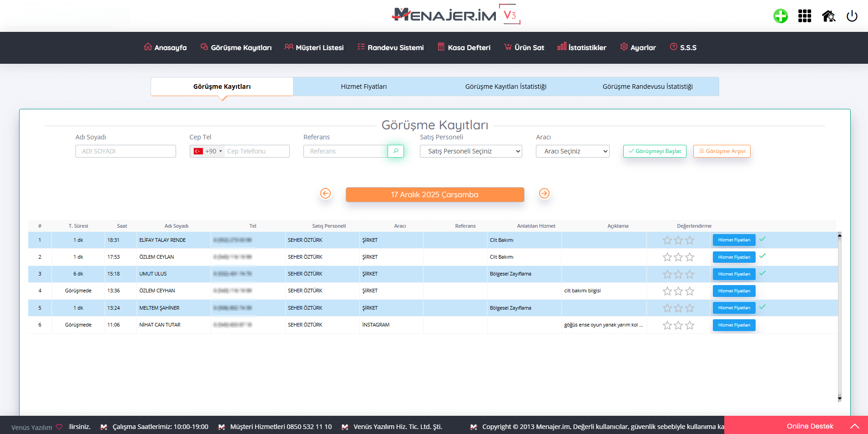Image resolution: width=868 pixels, height=434 pixels.
Task: Click Görüşmeyi Başlat button
Action: coord(654,151)
